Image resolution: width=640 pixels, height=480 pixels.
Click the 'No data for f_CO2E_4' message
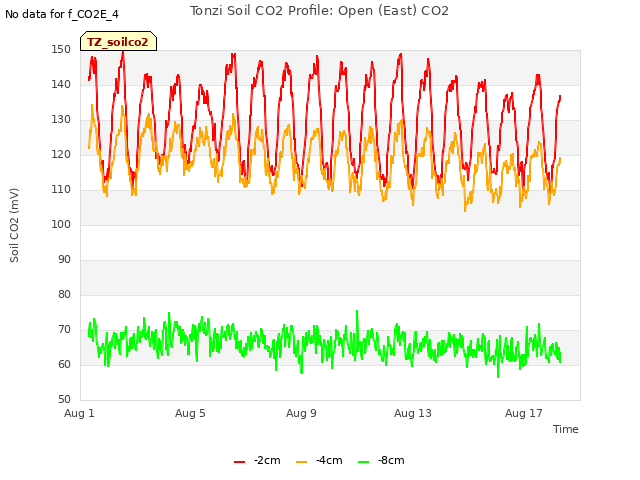click(62, 14)
